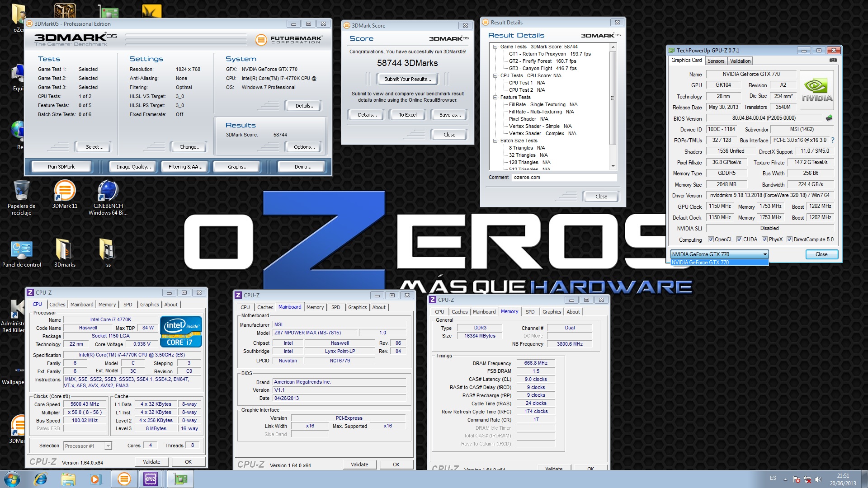Click the Intel Core i7 logo in CPU-Z
Viewport: 868px width, 488px height.
(181, 332)
